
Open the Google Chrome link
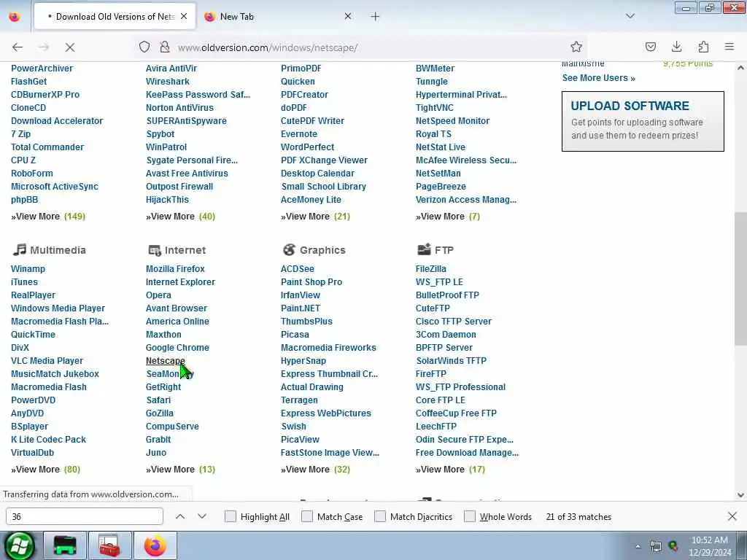coord(177,348)
